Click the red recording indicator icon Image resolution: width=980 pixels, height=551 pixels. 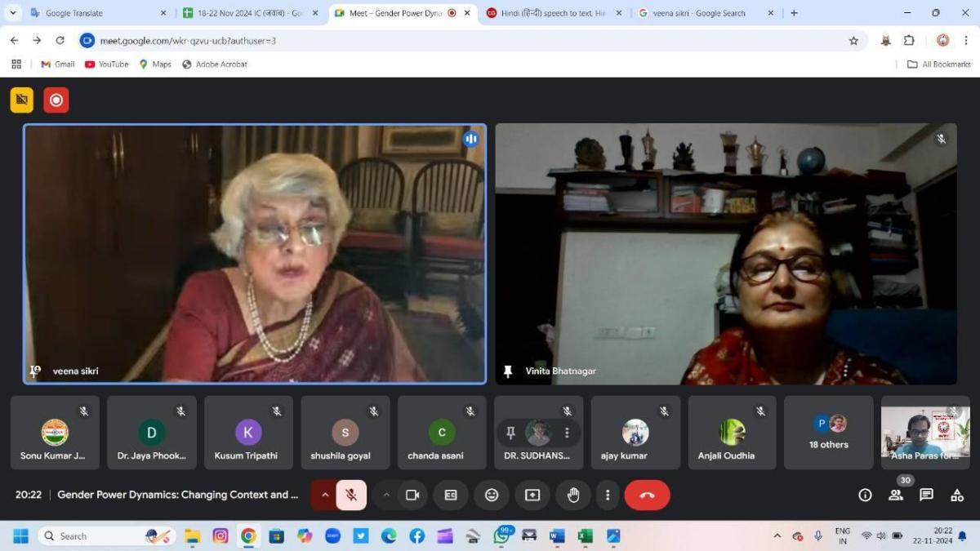click(x=56, y=100)
